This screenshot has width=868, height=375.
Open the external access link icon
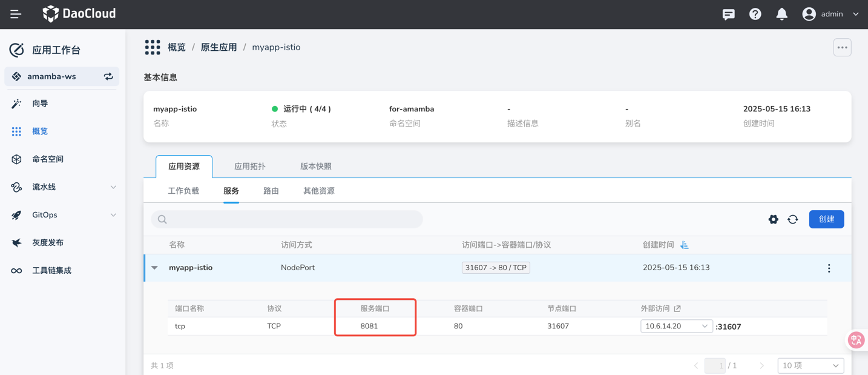coord(677,308)
